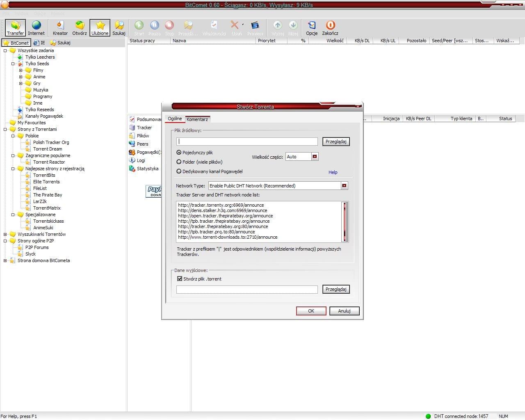
Task: Open The Pirate Bay tree entry
Action: (48, 195)
